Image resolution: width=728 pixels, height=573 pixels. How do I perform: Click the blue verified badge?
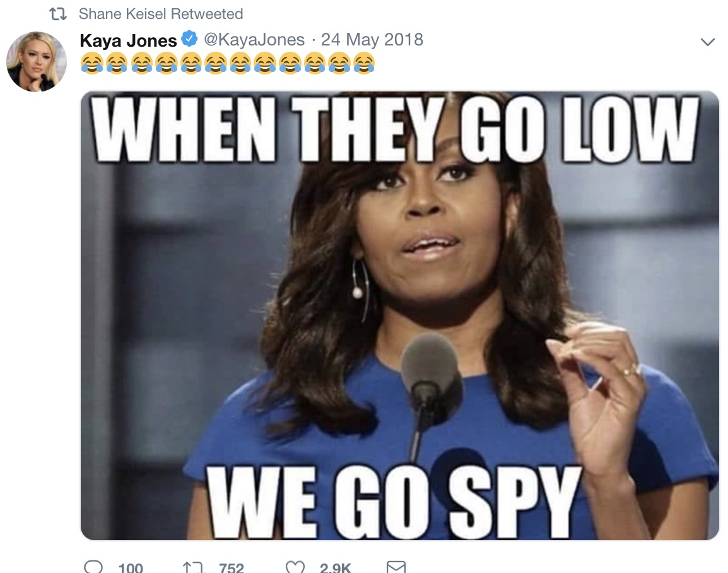tap(189, 39)
